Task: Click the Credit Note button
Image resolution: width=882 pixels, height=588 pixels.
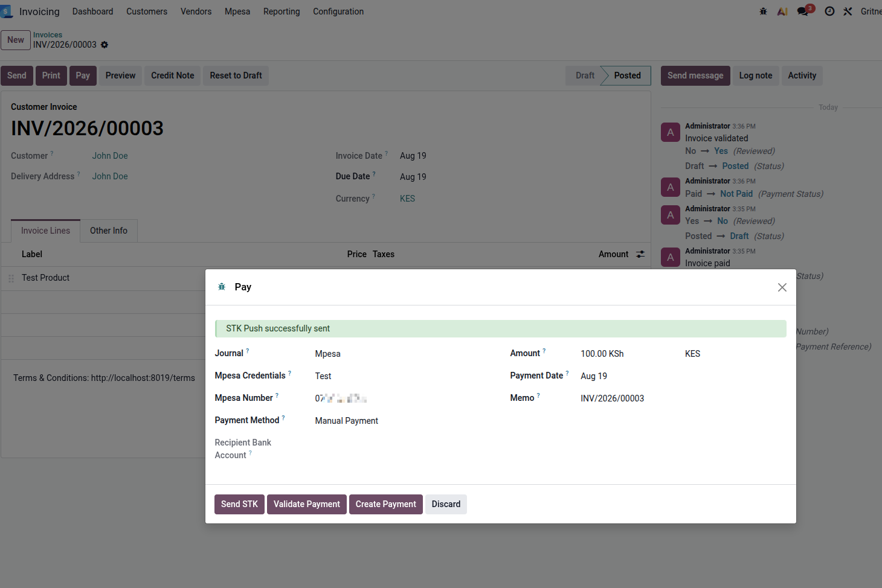Action: click(173, 75)
